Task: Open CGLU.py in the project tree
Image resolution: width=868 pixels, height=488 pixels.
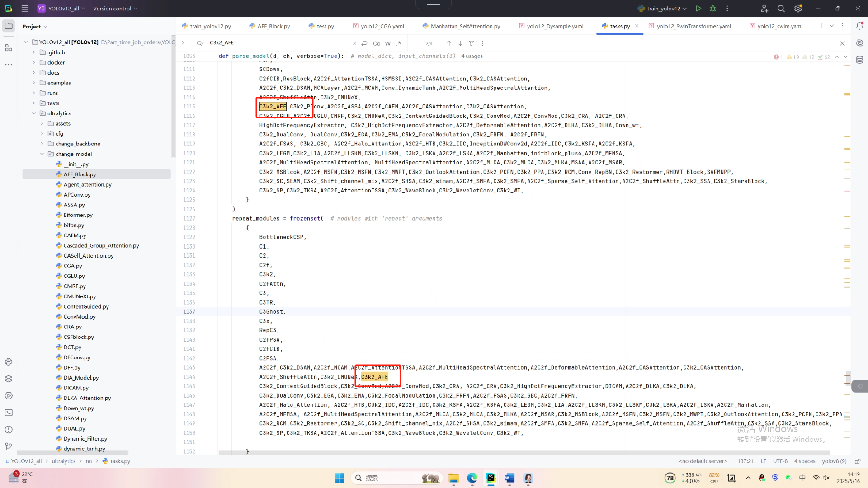Action: click(74, 276)
